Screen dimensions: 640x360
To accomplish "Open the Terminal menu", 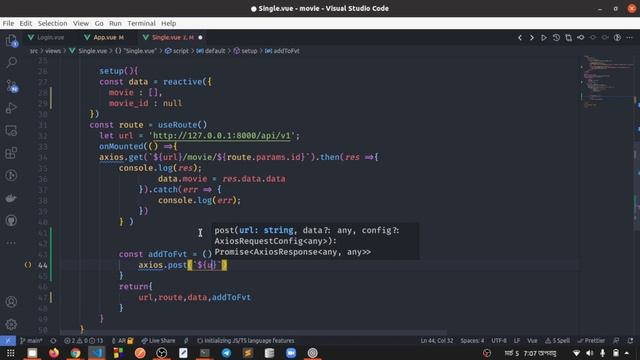I will (141, 23).
